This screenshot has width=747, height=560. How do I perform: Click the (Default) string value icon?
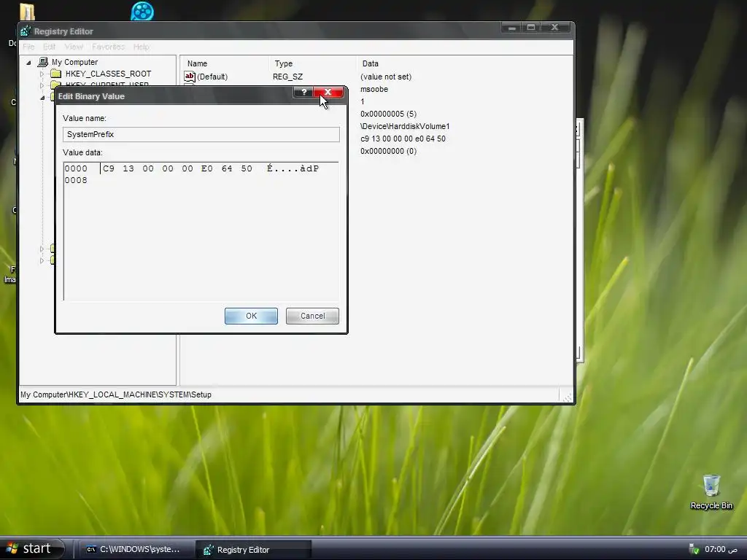[x=190, y=77]
